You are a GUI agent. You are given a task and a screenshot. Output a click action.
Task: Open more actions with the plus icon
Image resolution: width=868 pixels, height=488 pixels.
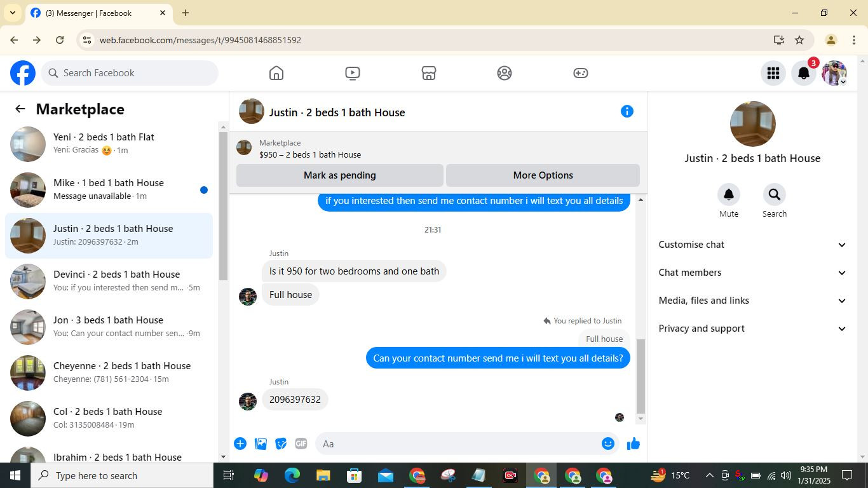pyautogui.click(x=240, y=444)
